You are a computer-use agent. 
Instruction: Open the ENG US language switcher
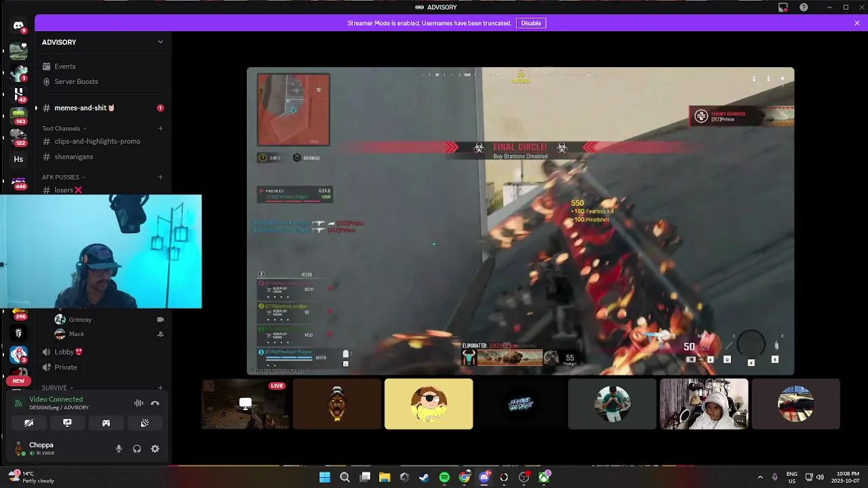pos(791,477)
